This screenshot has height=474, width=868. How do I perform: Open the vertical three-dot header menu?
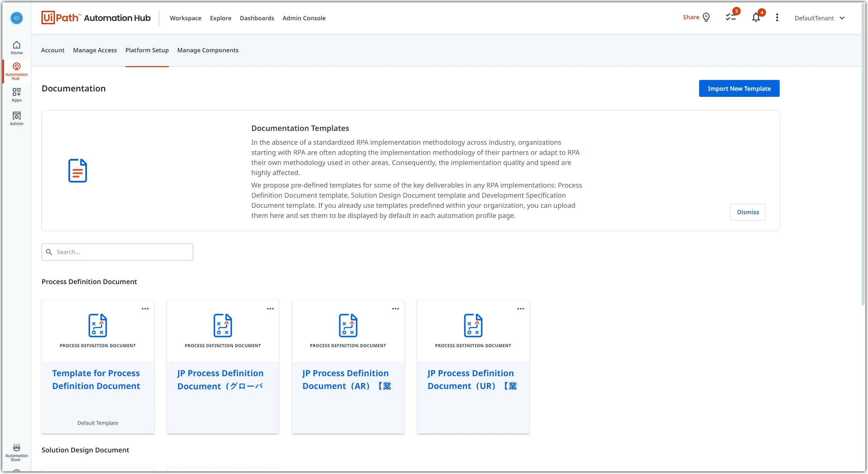777,18
